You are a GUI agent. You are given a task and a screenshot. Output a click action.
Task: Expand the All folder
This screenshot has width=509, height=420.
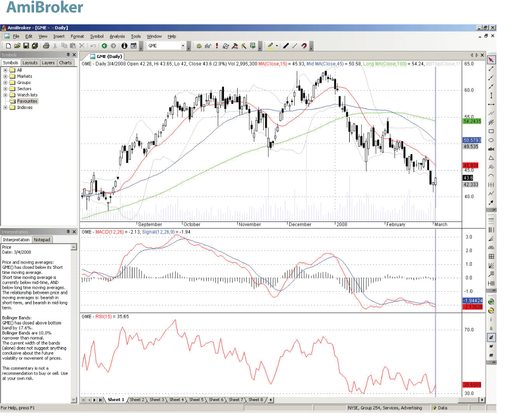point(5,70)
